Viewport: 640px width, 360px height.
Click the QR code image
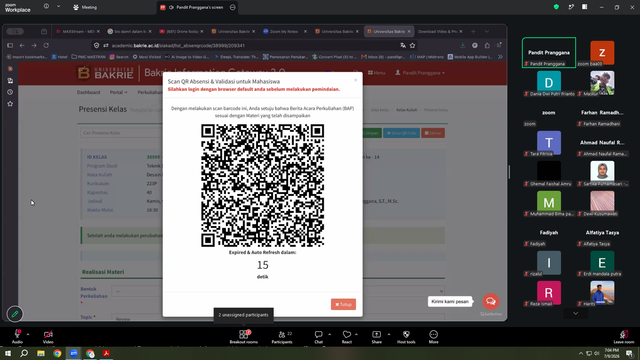click(262, 186)
